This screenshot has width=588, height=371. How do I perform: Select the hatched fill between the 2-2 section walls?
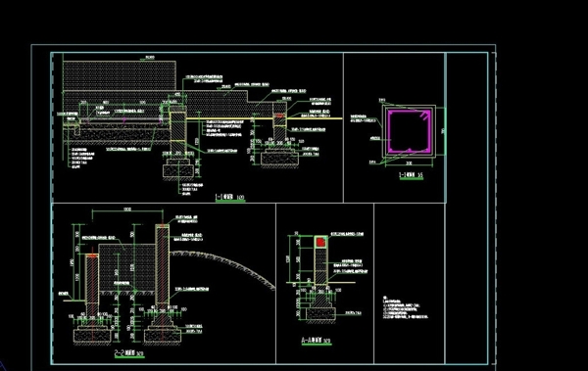pyautogui.click(x=127, y=268)
